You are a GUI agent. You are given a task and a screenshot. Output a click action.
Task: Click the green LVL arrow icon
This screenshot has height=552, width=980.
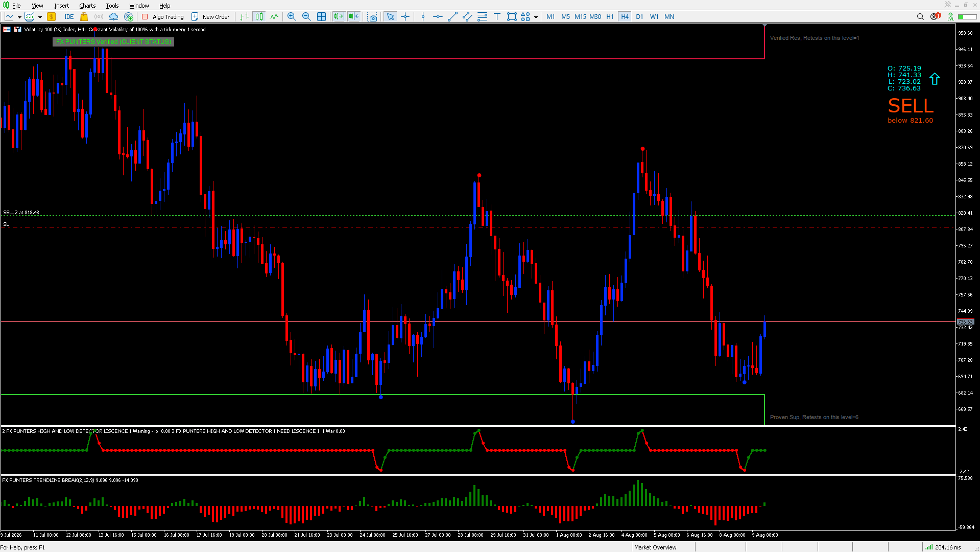pos(950,17)
